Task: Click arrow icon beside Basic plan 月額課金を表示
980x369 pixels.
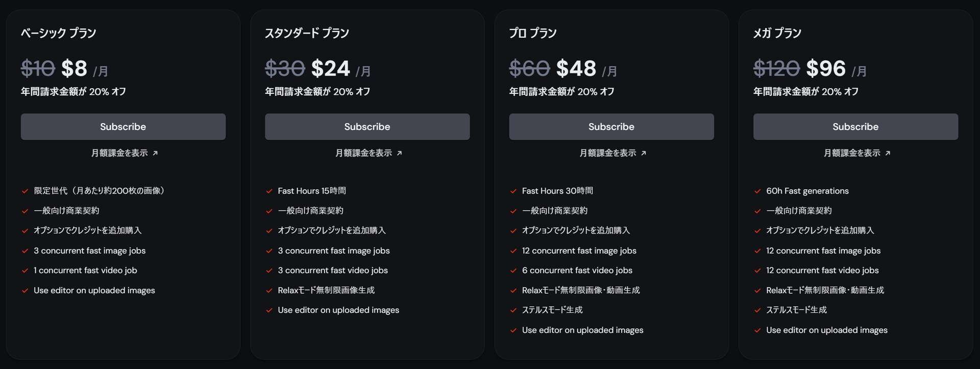Action: point(155,153)
